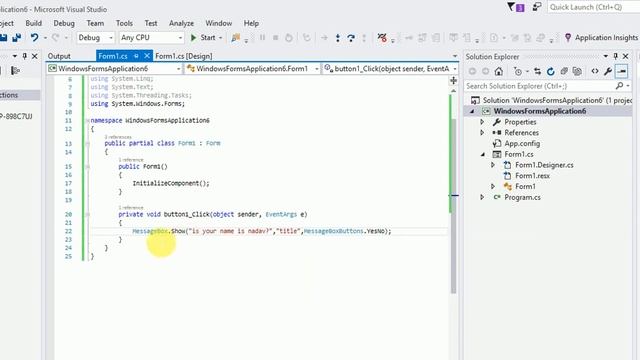Click the MessageBox.Show code line

click(x=261, y=231)
